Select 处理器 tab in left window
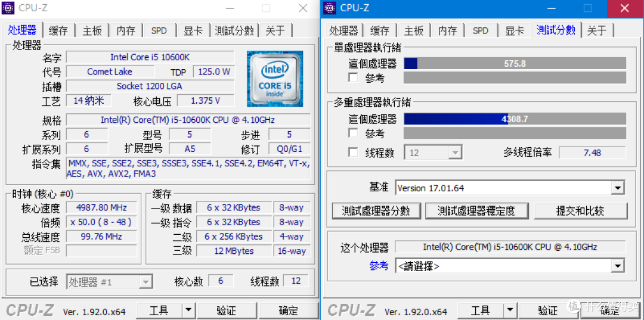 tap(22, 30)
